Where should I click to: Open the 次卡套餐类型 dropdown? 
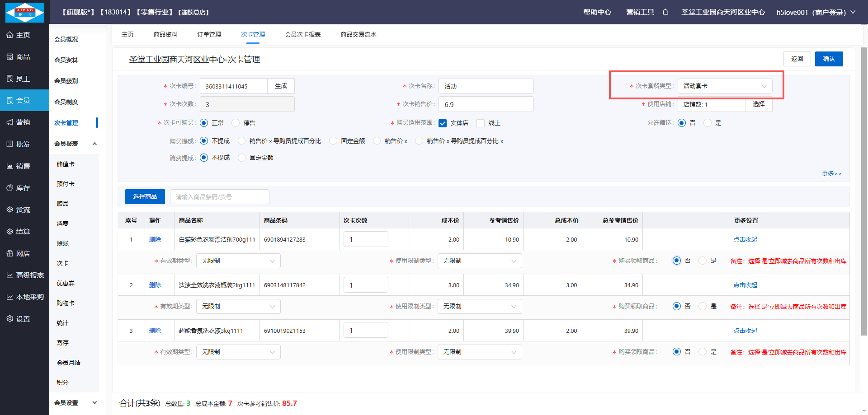click(724, 86)
